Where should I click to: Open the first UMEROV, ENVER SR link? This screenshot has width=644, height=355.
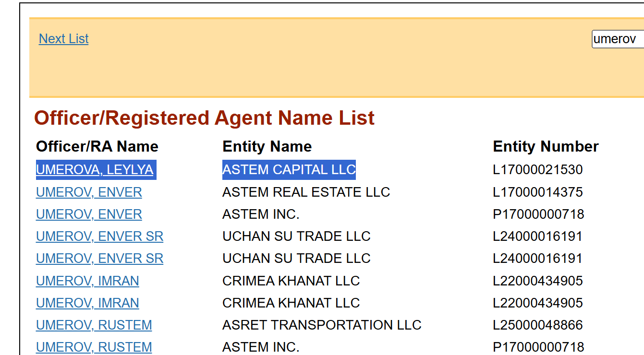tap(99, 237)
